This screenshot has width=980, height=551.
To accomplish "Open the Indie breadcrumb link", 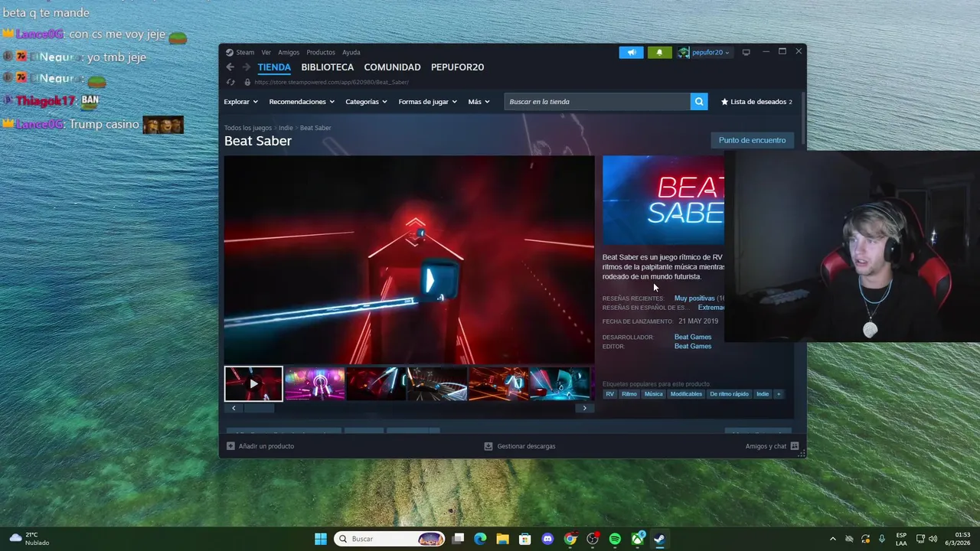I will click(286, 128).
